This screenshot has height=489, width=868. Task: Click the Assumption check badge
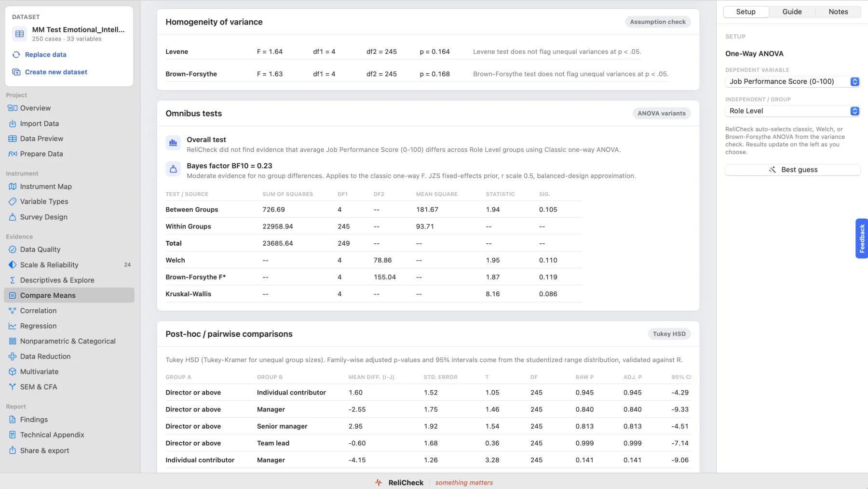click(658, 22)
